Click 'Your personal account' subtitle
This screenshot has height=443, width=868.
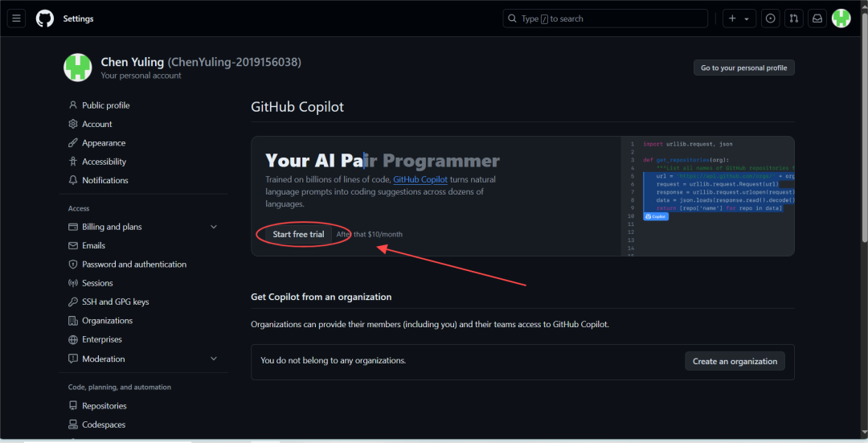pyautogui.click(x=141, y=76)
